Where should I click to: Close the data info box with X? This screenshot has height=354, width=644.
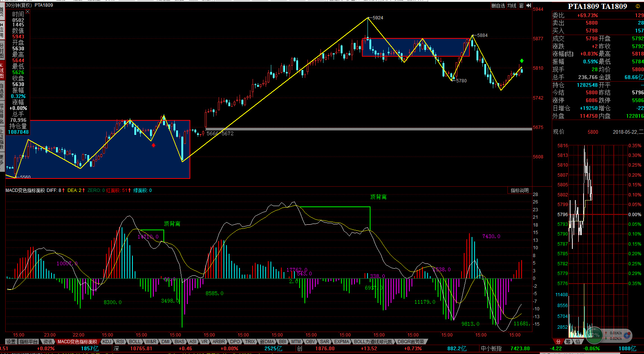(x=28, y=12)
